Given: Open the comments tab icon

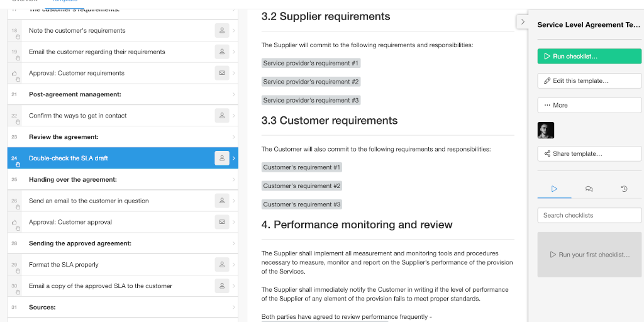Looking at the screenshot, I should [589, 189].
